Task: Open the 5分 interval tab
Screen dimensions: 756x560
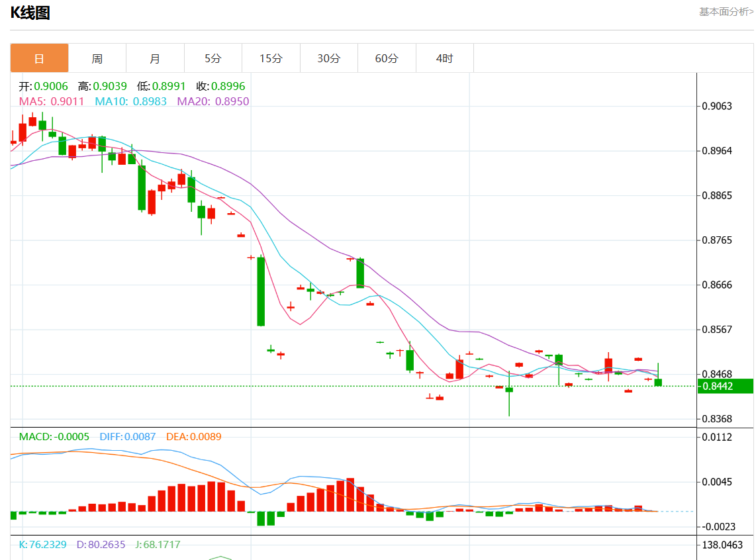Action: click(213, 58)
